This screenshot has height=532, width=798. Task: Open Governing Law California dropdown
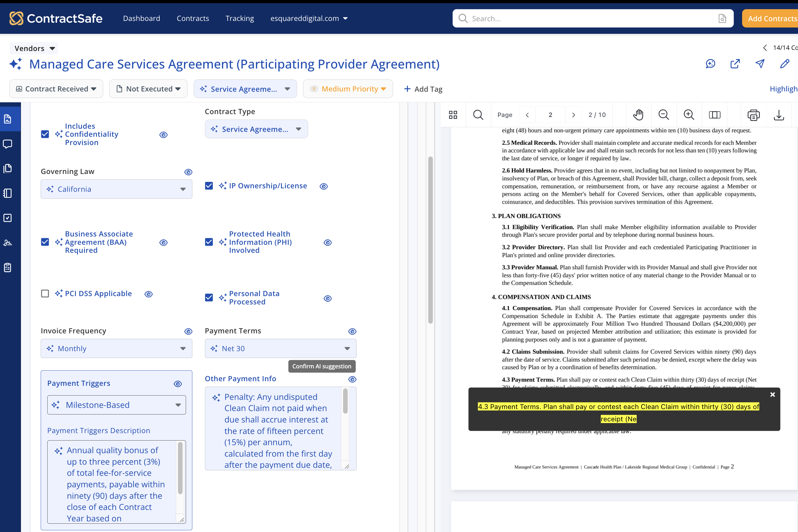(116, 189)
